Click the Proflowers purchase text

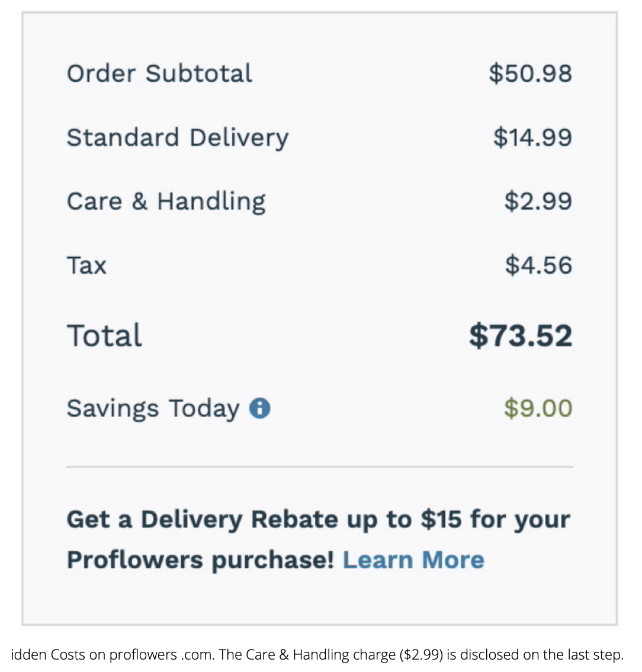tap(200, 561)
